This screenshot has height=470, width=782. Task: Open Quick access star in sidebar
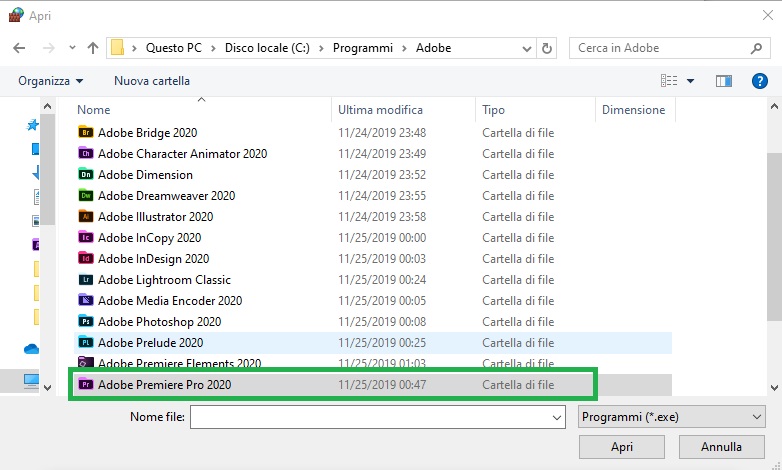pyautogui.click(x=33, y=125)
